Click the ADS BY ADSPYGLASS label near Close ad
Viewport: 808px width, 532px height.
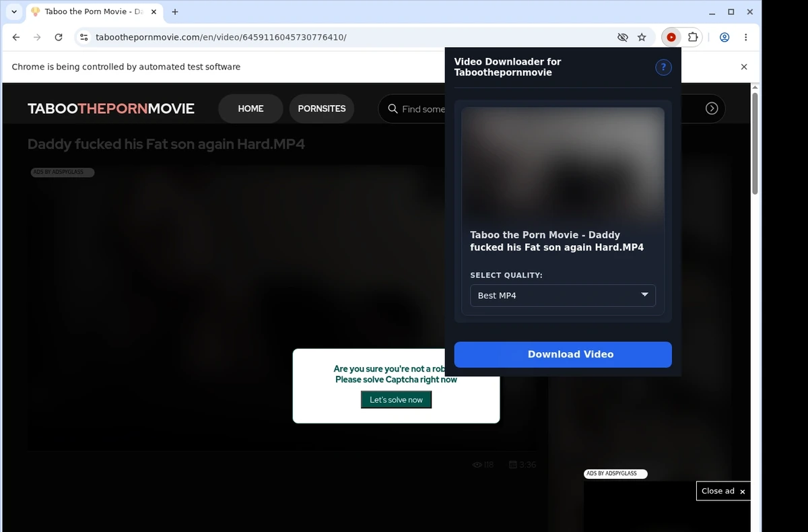[x=615, y=474]
